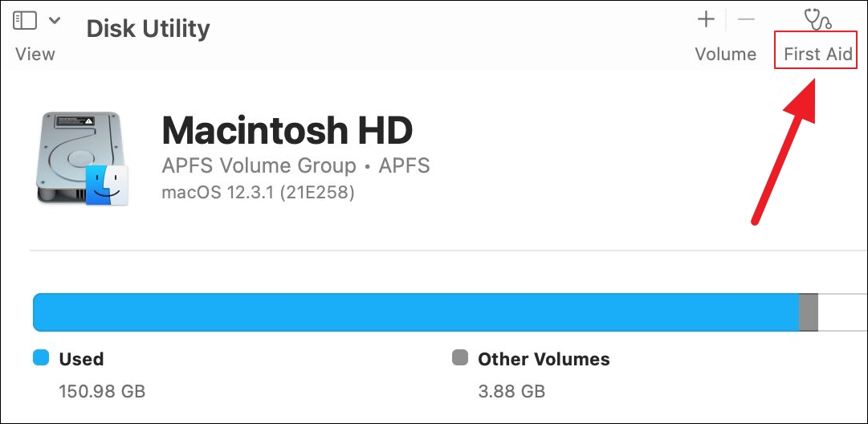Image resolution: width=868 pixels, height=424 pixels.
Task: Run First Aid via its label
Action: pos(817,55)
